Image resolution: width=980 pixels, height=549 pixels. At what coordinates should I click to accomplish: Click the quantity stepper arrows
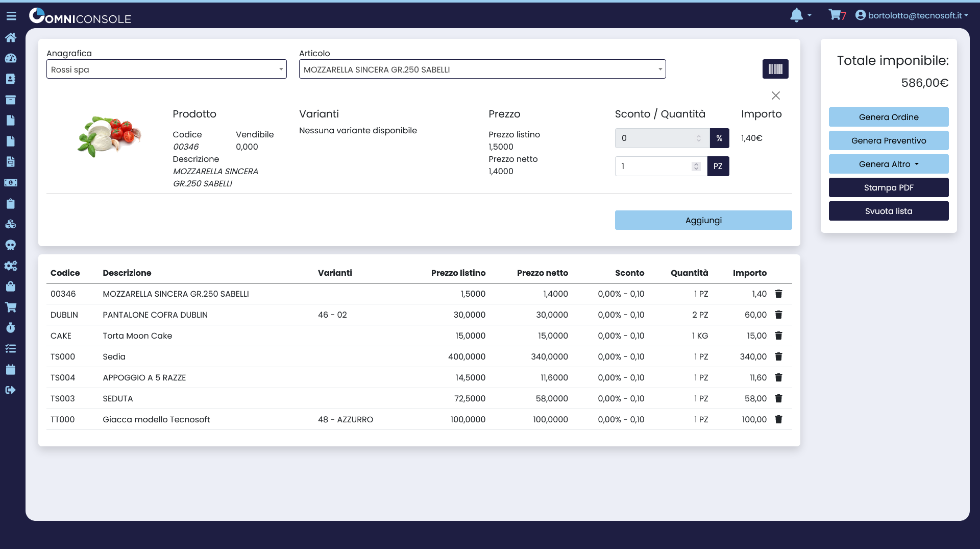[696, 166]
